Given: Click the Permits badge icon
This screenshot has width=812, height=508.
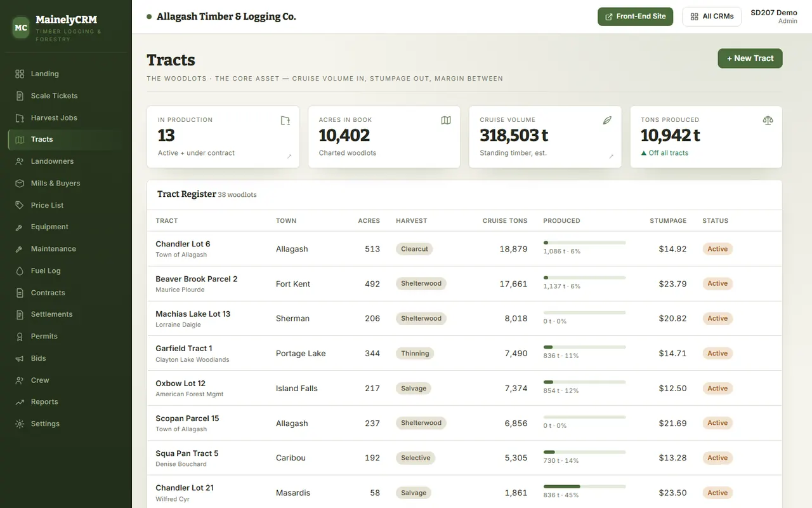Looking at the screenshot, I should [x=20, y=337].
